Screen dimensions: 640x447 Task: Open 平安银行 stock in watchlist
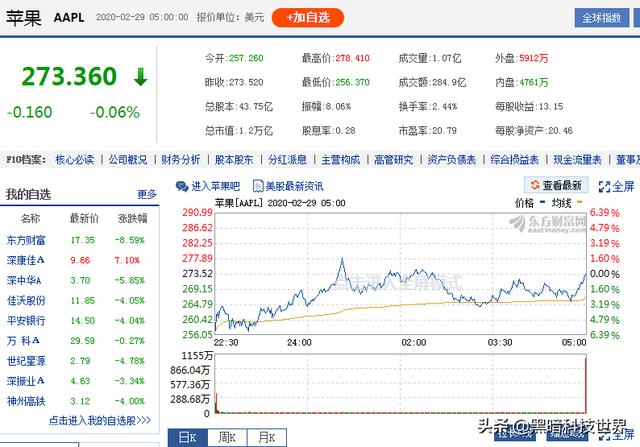[26, 321]
